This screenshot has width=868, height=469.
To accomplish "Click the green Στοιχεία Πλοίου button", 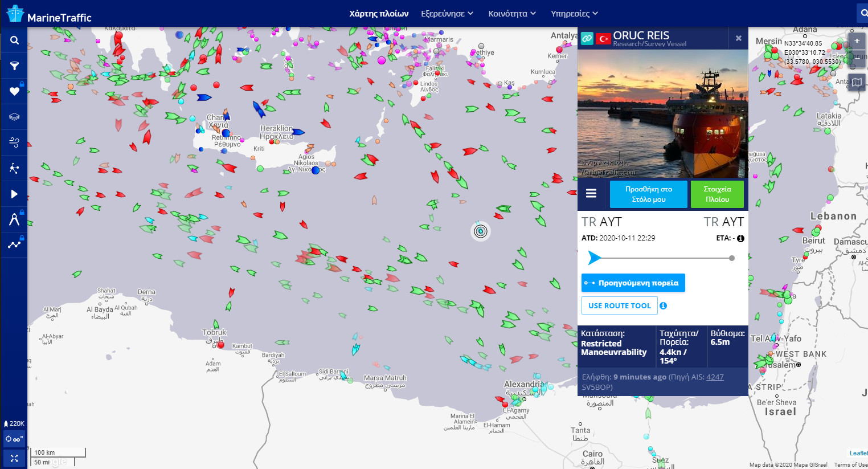I will point(717,194).
